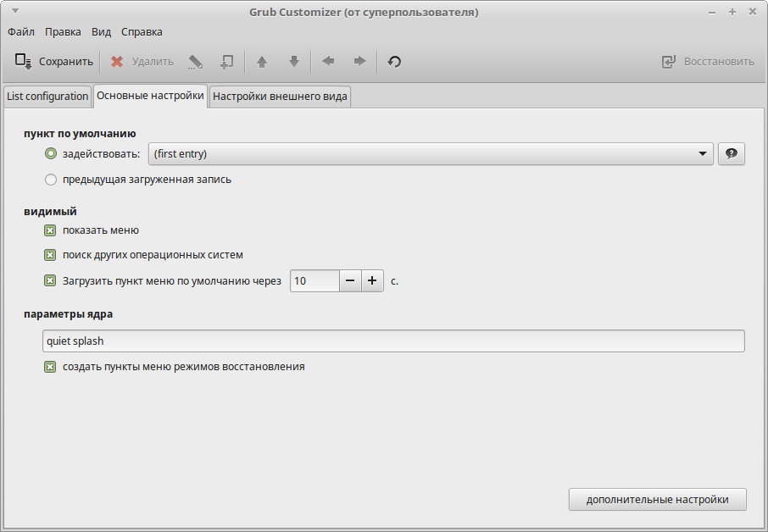
Task: Click the left arrow toolbar icon
Action: click(328, 61)
